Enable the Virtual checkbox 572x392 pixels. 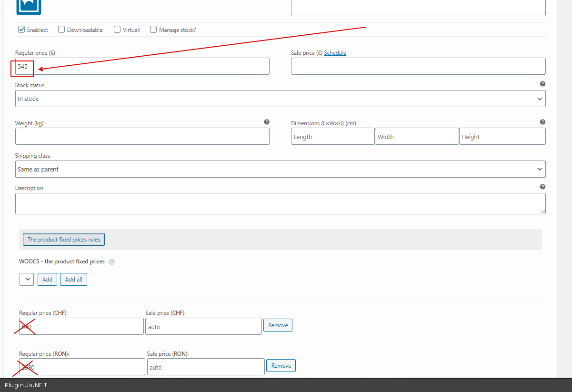(117, 30)
